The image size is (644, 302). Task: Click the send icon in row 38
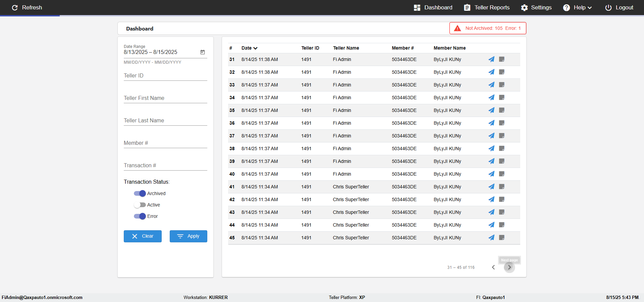coord(491,148)
